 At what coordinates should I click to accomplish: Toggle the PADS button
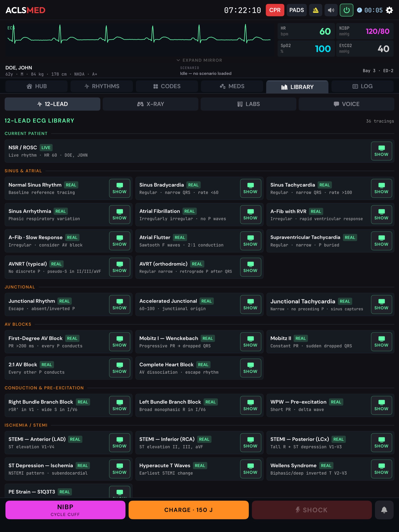297,10
